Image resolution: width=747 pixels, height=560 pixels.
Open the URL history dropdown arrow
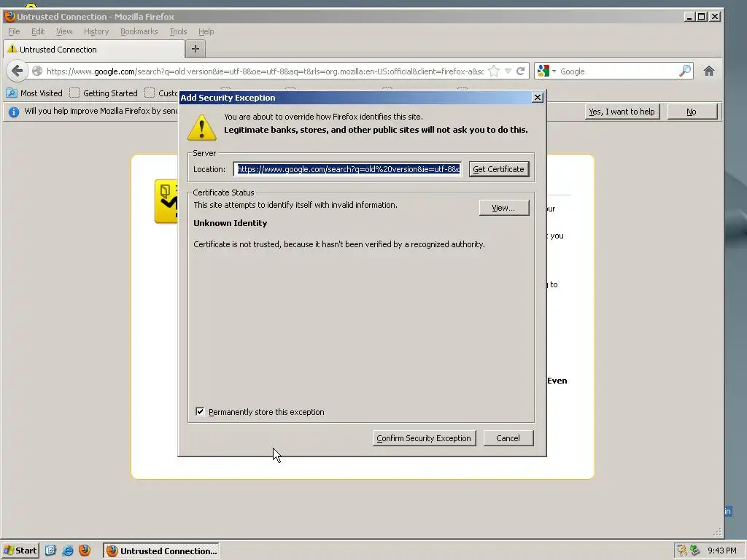point(508,71)
